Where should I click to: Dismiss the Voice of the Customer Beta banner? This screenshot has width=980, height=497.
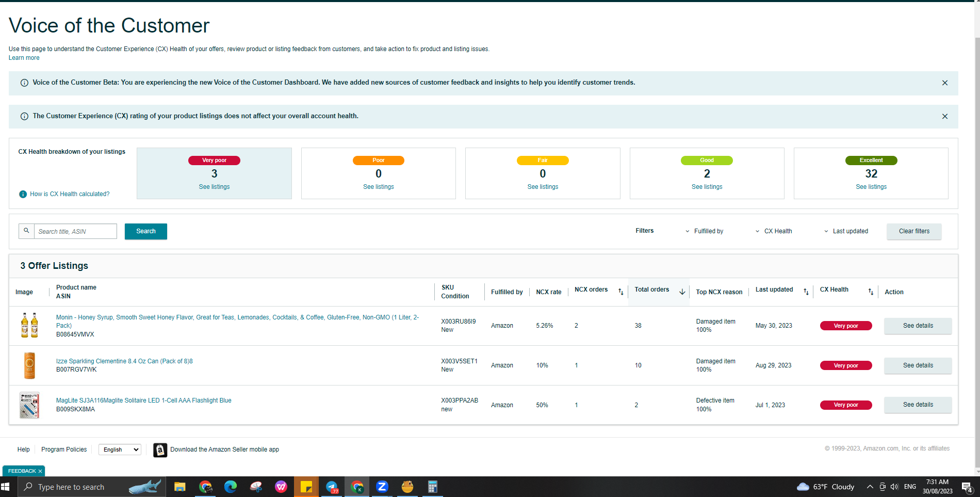pyautogui.click(x=945, y=83)
